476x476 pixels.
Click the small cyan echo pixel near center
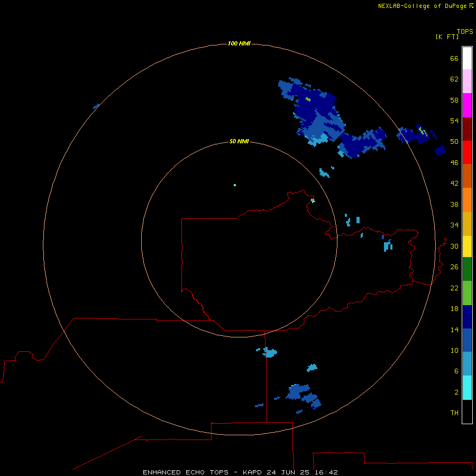point(235,185)
